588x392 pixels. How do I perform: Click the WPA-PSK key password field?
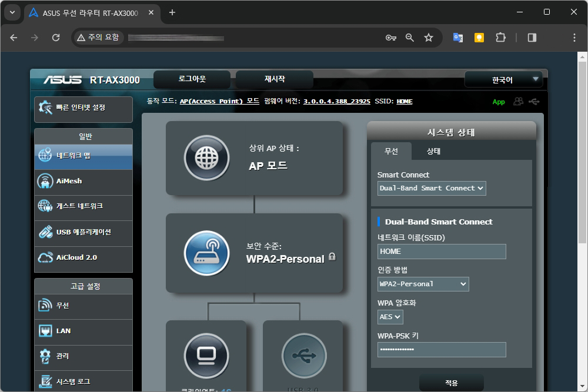tap(442, 349)
